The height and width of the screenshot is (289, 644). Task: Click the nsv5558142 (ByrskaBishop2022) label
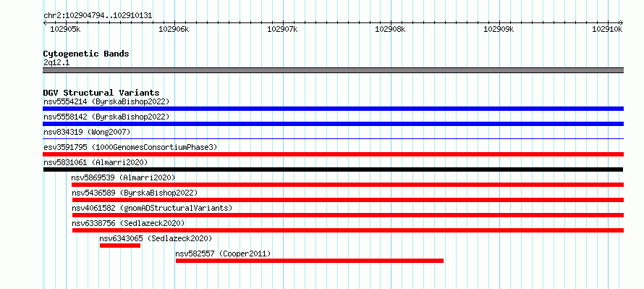coord(106,117)
